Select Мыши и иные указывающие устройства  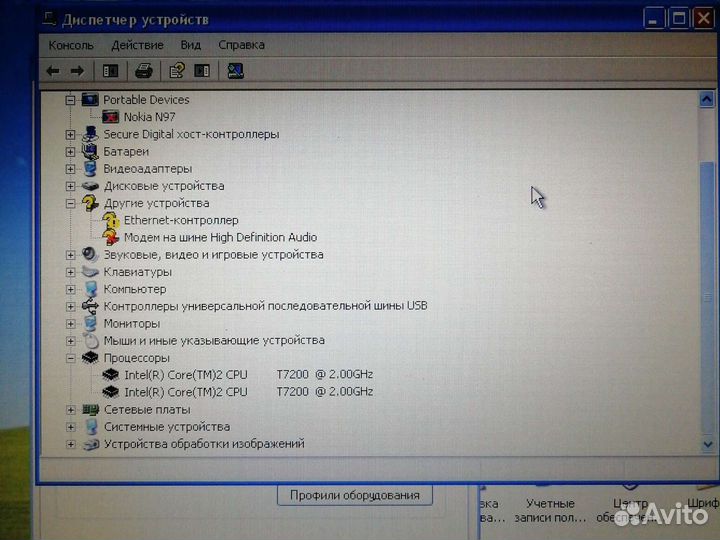coord(214,340)
